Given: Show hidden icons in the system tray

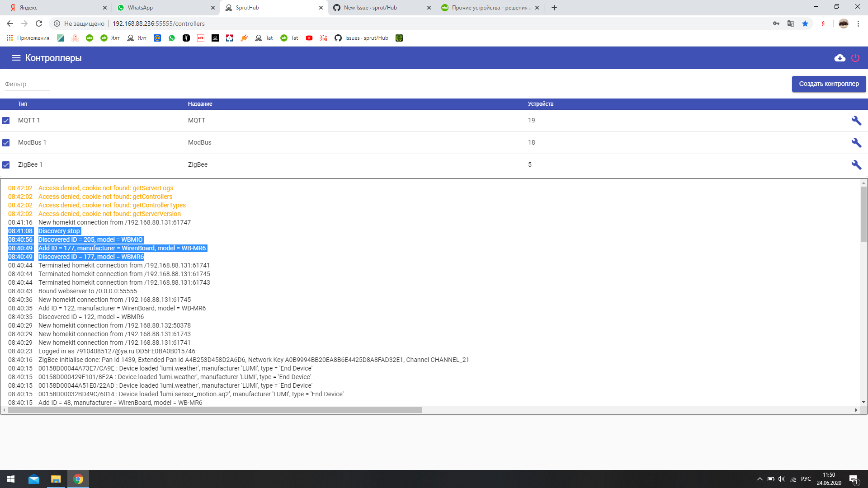Looking at the screenshot, I should tap(759, 479).
